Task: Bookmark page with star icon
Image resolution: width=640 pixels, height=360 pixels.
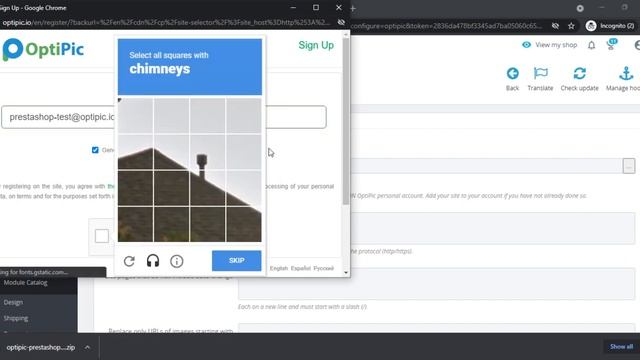Action: pos(571,26)
